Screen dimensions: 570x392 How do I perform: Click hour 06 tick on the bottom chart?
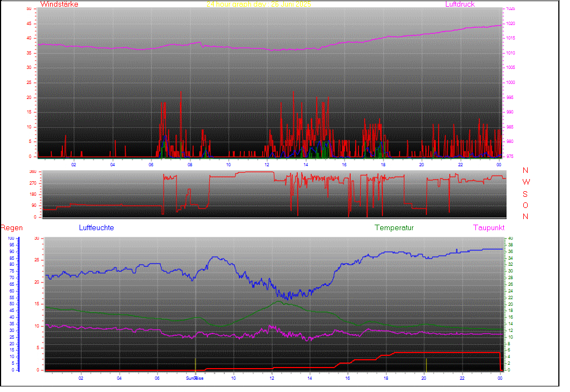point(158,378)
